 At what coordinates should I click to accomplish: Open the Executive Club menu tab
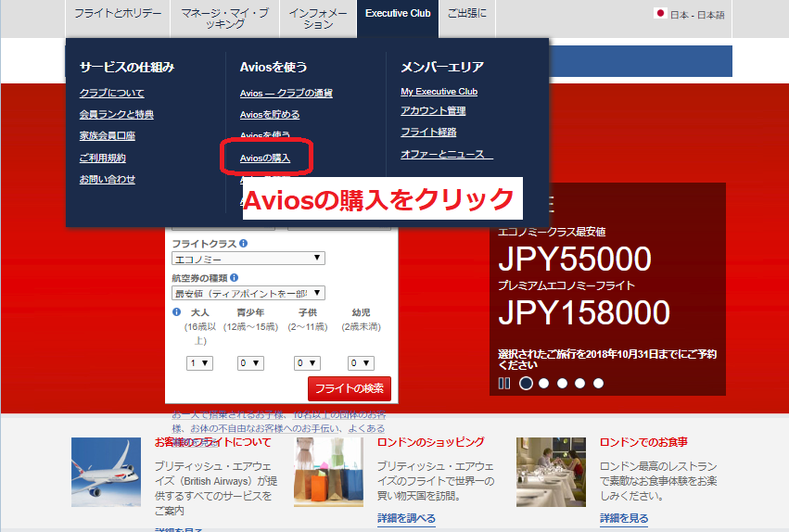398,14
